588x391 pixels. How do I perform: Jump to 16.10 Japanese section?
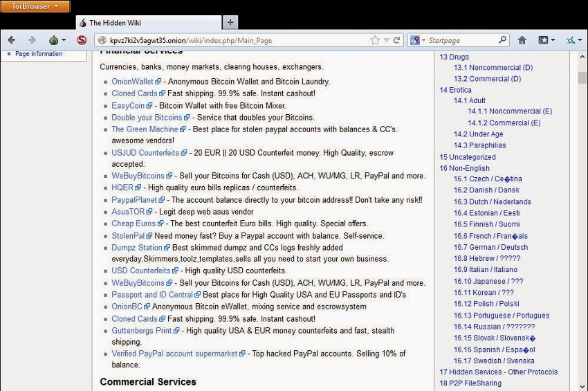(488, 281)
